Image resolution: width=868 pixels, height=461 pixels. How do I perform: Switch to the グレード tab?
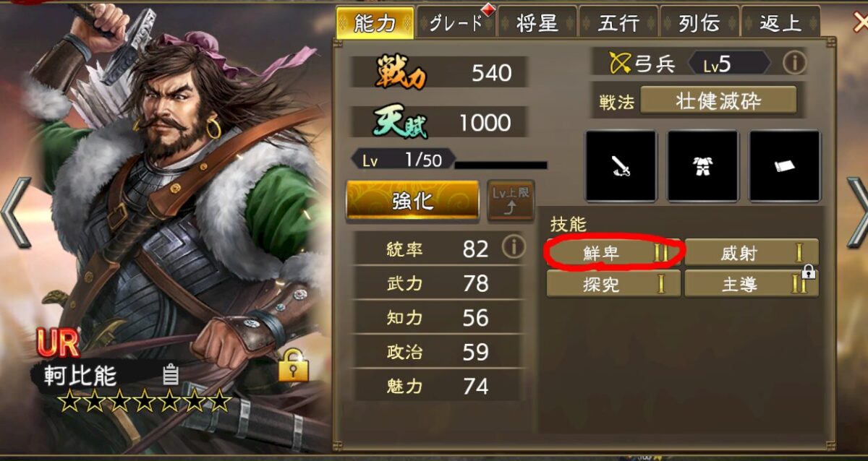click(456, 22)
